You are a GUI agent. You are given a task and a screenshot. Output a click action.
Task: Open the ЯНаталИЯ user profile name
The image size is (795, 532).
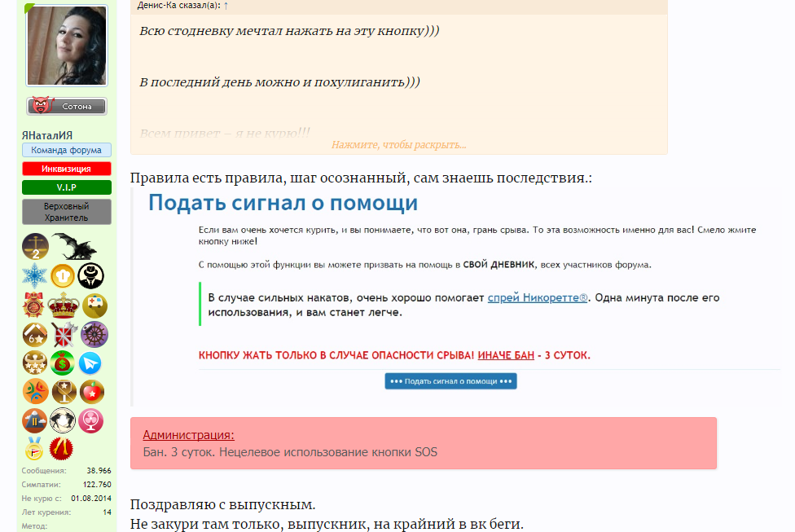(47, 135)
